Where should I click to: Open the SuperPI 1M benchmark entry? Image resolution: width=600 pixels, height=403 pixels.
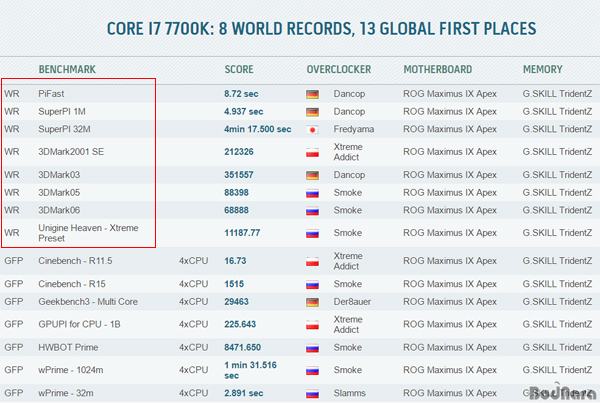click(62, 111)
